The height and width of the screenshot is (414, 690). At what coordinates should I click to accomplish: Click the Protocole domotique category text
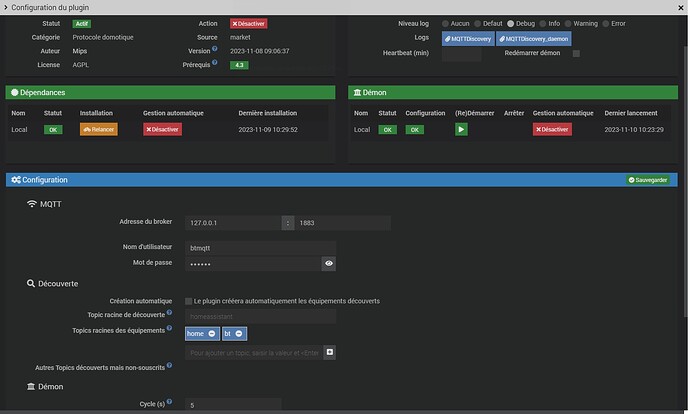(103, 37)
